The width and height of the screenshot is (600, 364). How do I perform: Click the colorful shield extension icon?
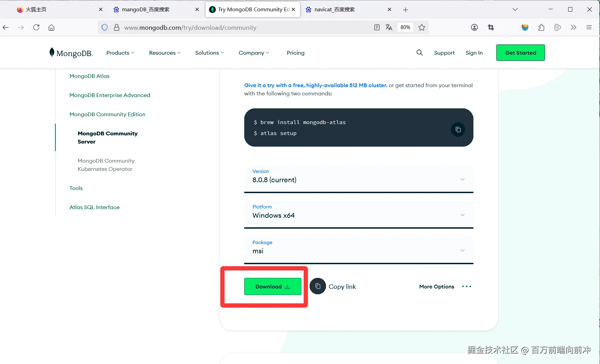525,28
